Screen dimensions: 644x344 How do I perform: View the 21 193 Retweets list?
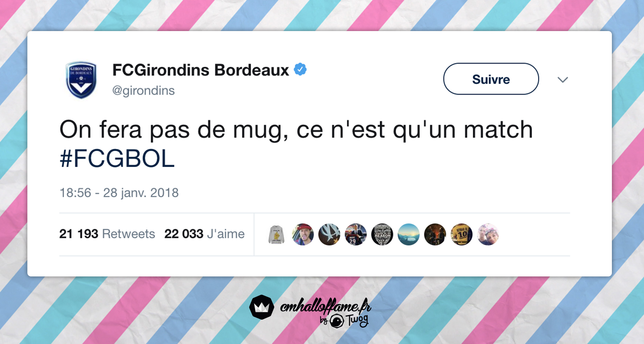tap(107, 234)
